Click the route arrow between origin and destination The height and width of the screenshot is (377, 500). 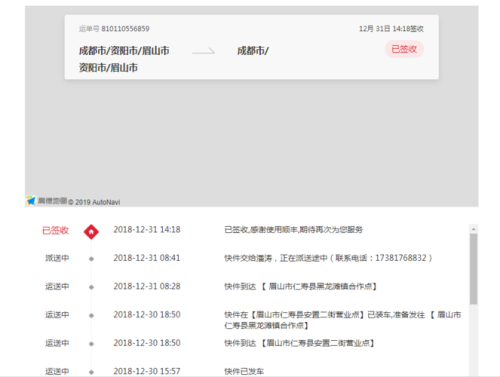(203, 51)
